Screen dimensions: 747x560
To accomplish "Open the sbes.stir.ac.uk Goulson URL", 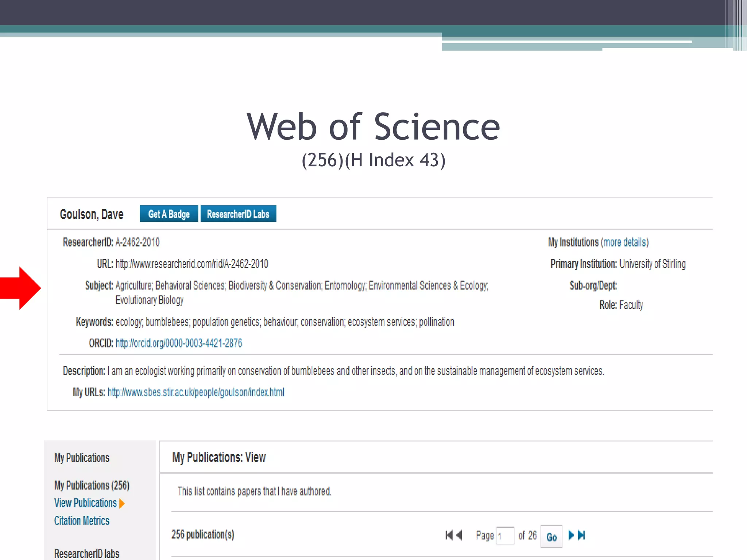I will (196, 392).
